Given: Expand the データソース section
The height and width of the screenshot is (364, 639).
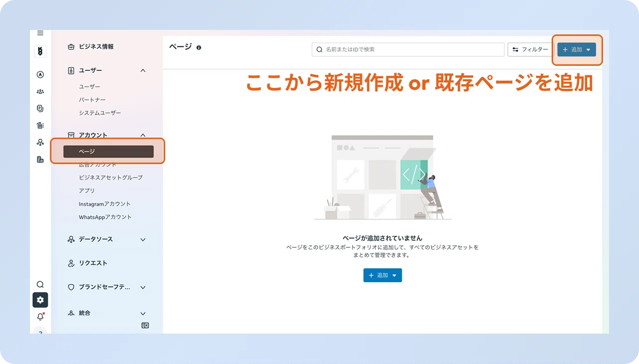Looking at the screenshot, I should (x=143, y=239).
